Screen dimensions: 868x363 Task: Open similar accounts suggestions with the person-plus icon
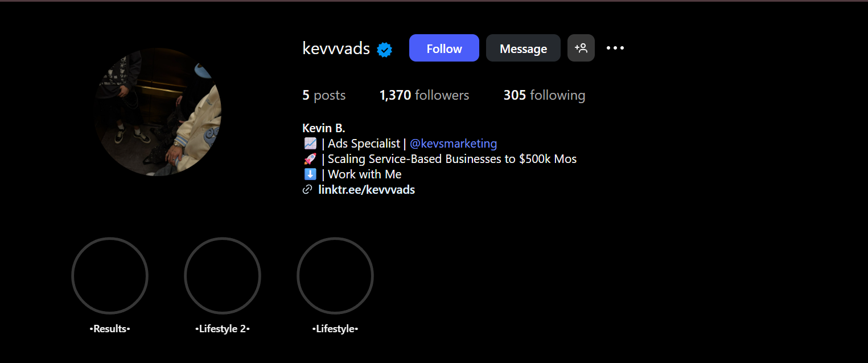(x=581, y=48)
